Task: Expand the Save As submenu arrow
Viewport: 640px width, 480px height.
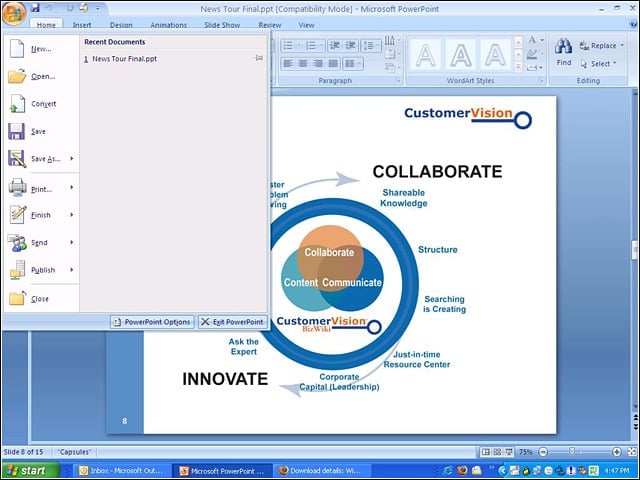Action: (x=72, y=158)
